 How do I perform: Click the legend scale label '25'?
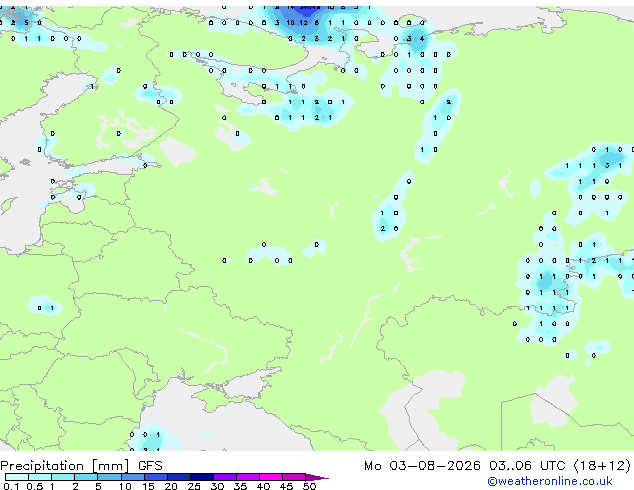point(194,486)
